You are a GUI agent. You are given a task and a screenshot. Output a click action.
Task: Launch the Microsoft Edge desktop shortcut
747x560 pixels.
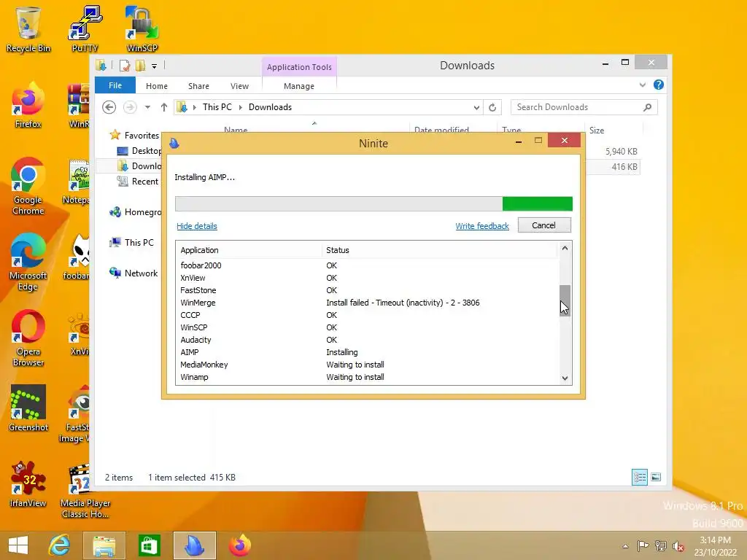point(28,262)
